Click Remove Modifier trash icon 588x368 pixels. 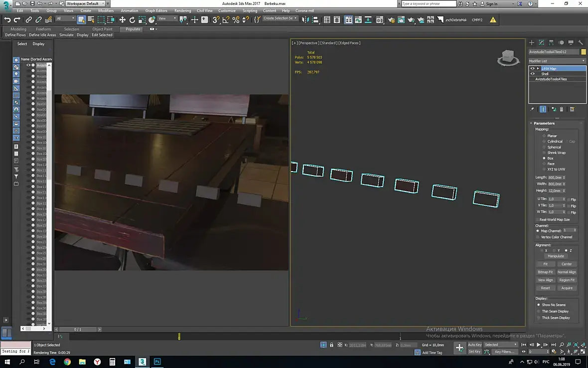(x=562, y=109)
